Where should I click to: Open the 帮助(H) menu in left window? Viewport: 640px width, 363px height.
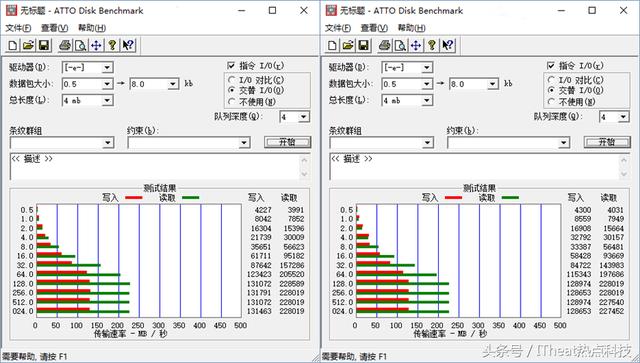click(x=92, y=28)
